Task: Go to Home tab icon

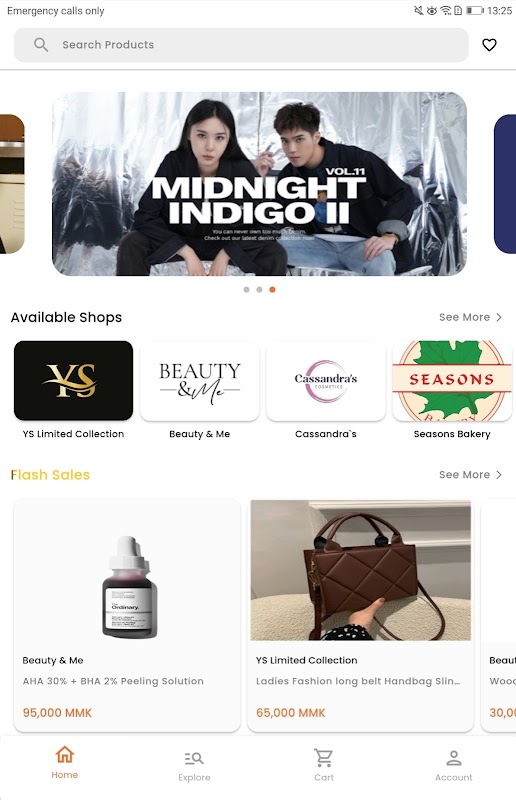Action: [x=65, y=754]
